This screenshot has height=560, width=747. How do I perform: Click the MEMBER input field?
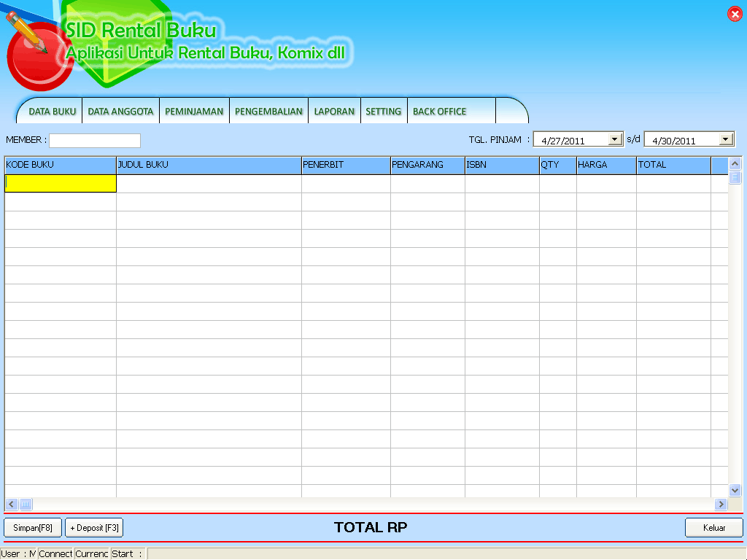click(95, 141)
